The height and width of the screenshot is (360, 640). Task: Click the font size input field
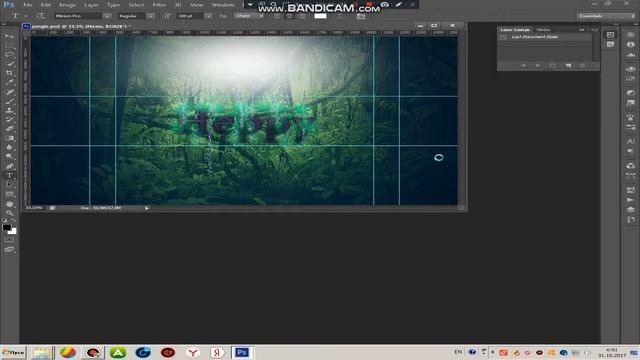point(190,16)
